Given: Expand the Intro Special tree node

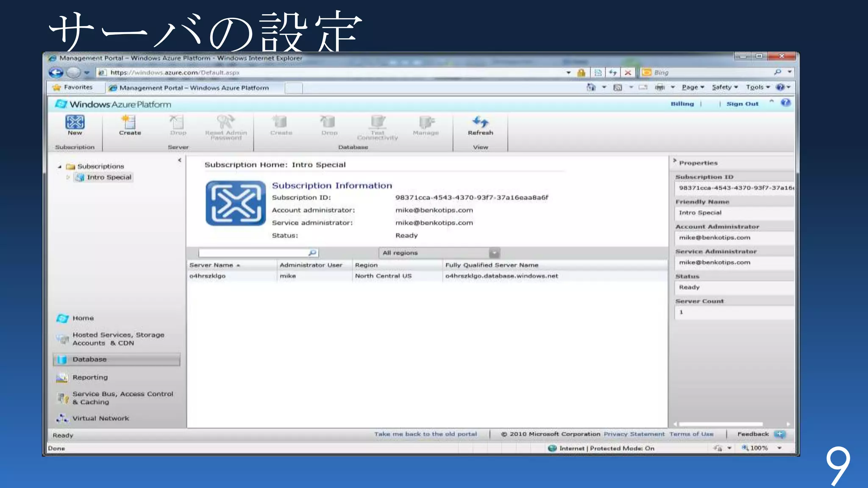Looking at the screenshot, I should point(68,177).
